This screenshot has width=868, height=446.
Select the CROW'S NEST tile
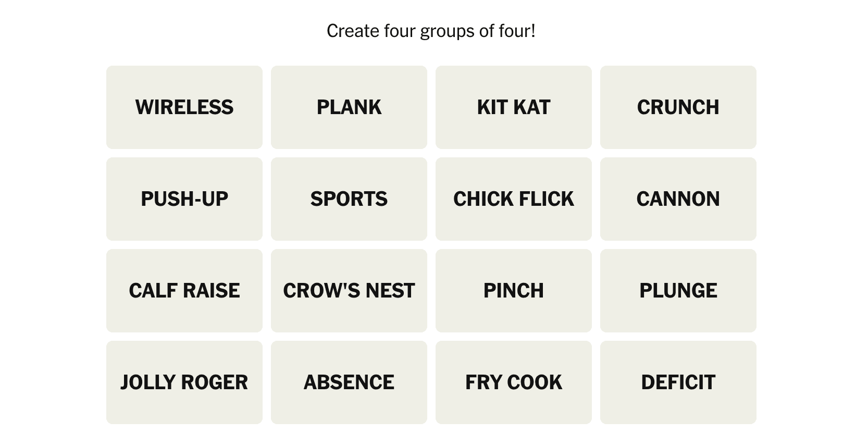pos(349,291)
